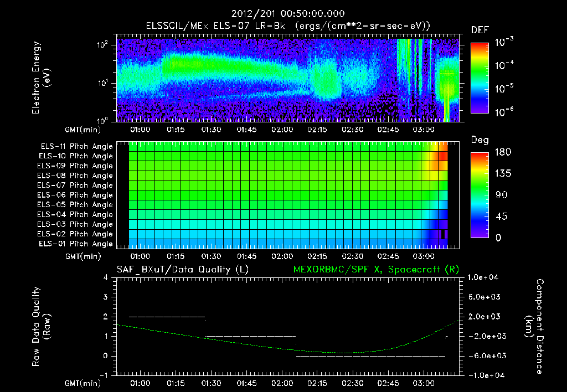Screen dimensions: 567x392
Task: Select the ELS-09 Pitch Angle row label
Action: [x=75, y=166]
